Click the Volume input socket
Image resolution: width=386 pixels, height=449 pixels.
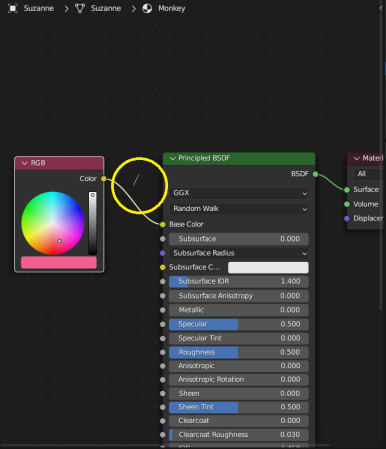(347, 204)
